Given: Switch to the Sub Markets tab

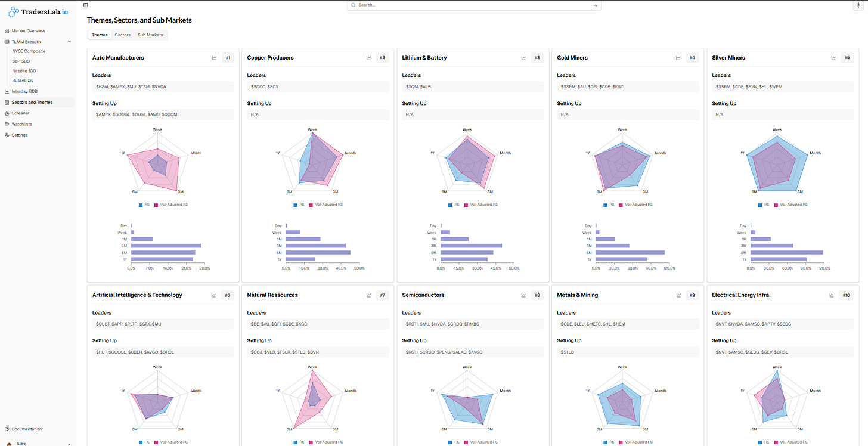Looking at the screenshot, I should click(150, 35).
